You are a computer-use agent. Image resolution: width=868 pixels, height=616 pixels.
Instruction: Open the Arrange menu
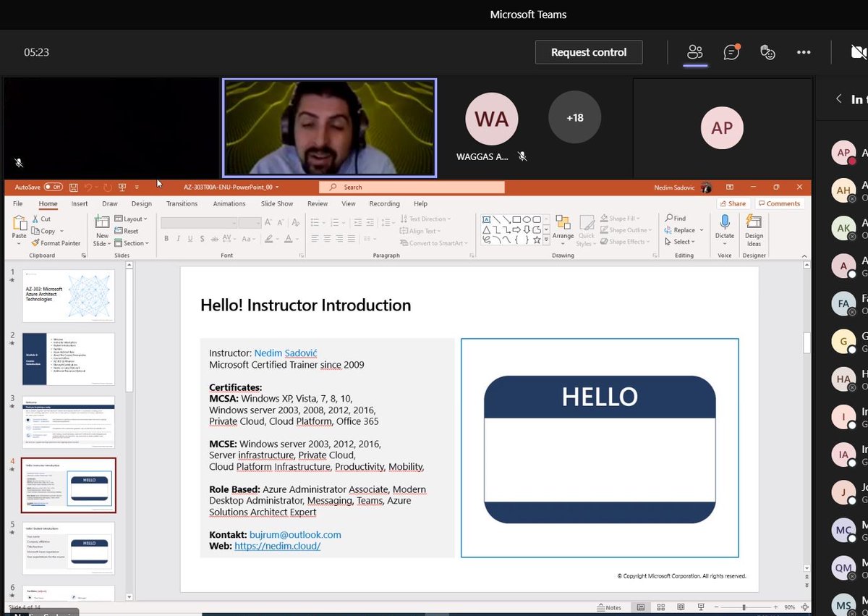tap(563, 229)
